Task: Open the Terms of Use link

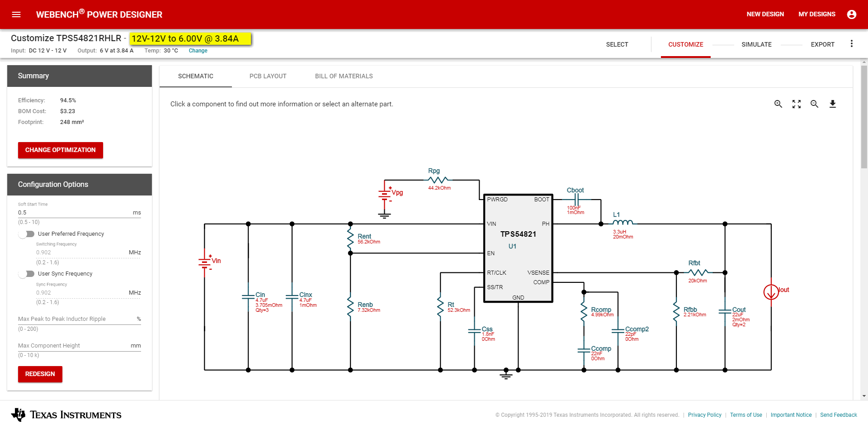Action: coord(746,415)
